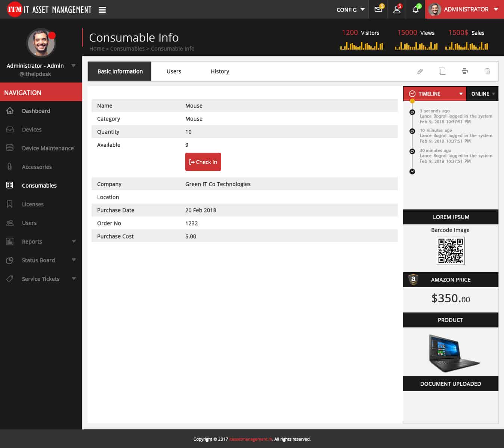The image size is (504, 448).
Task: Click the attachment paperclip icon
Action: click(x=420, y=71)
